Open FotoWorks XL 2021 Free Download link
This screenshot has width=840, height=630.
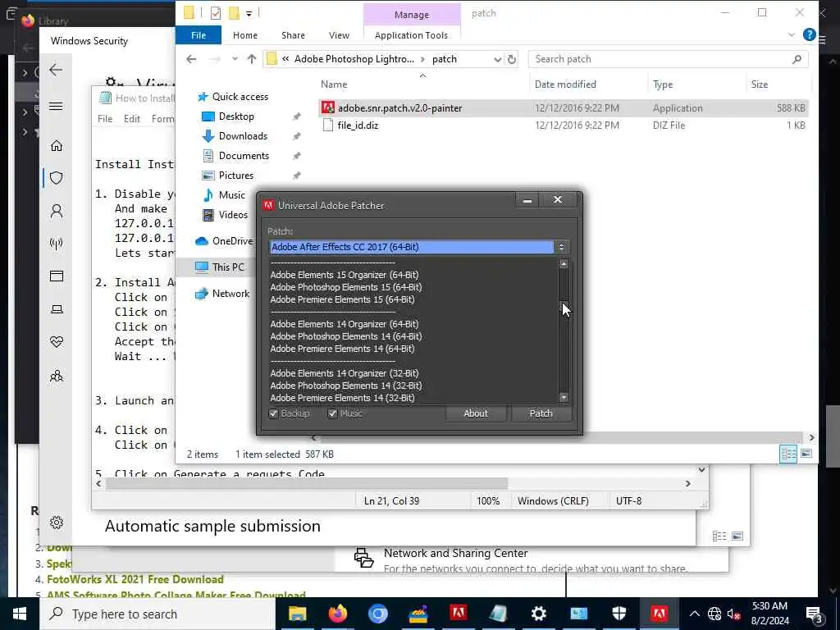tap(135, 579)
